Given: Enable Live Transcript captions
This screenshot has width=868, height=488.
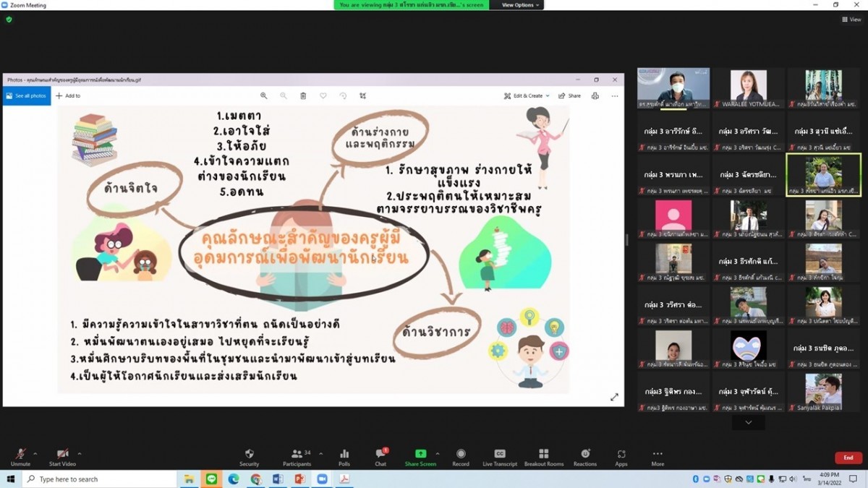Looking at the screenshot, I should (500, 456).
